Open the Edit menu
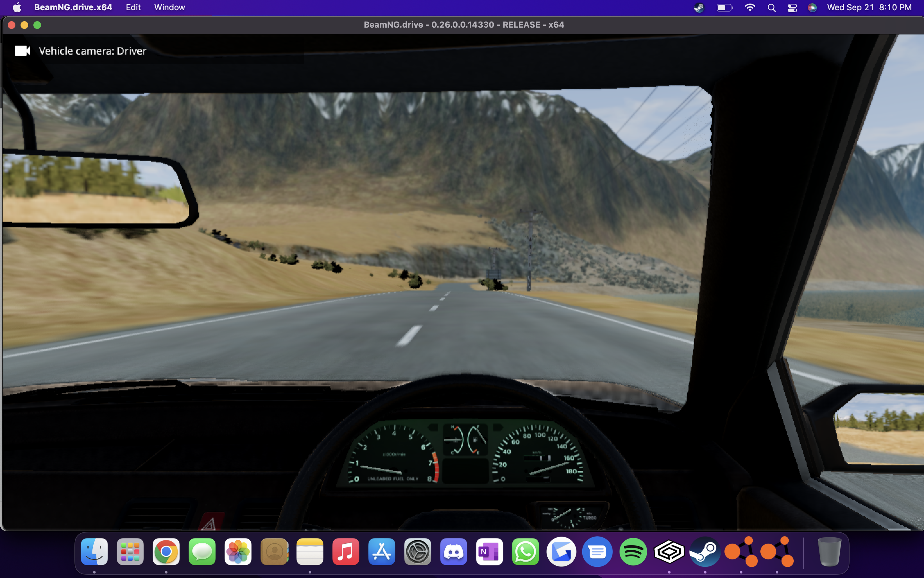The width and height of the screenshot is (924, 578). 133,7
